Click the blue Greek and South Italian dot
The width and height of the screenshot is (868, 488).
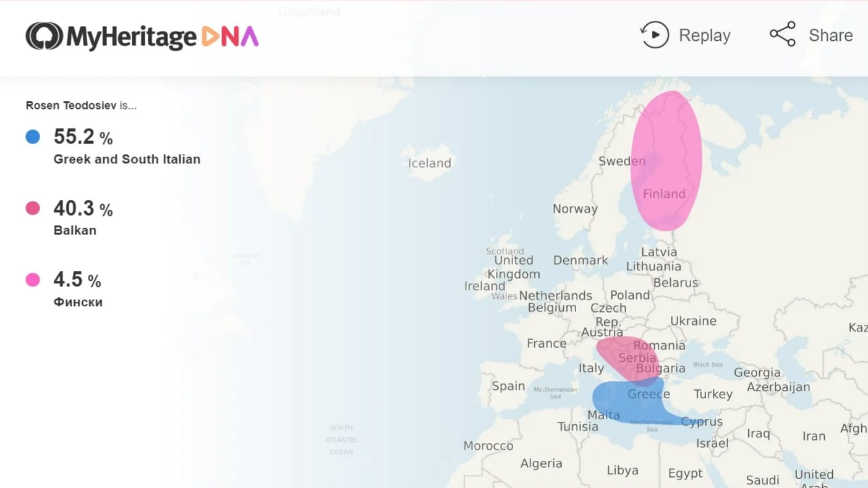tap(33, 137)
